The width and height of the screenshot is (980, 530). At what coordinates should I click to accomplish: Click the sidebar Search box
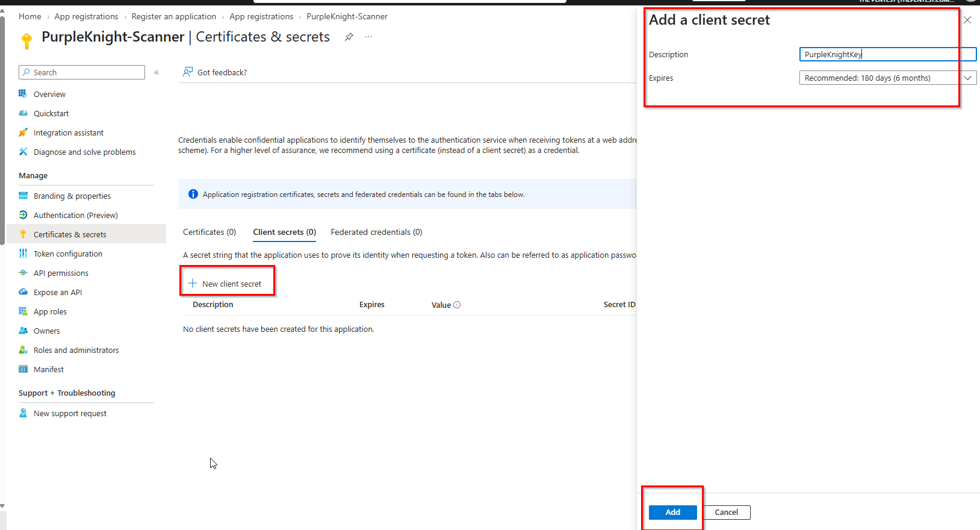[82, 72]
